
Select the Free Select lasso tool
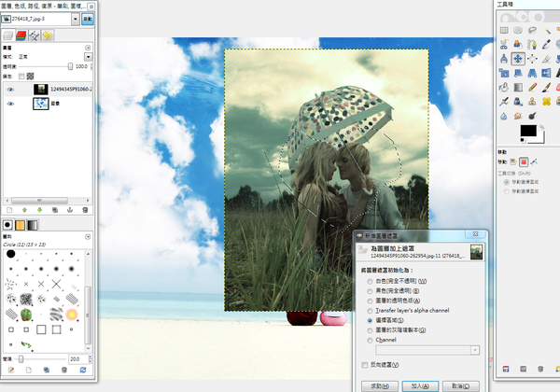click(x=532, y=31)
